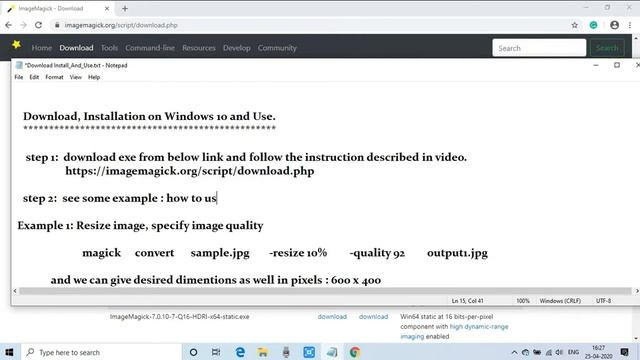The width and height of the screenshot is (640, 360).
Task: Click Notepad scrollbar left arrow
Action: click(15, 291)
